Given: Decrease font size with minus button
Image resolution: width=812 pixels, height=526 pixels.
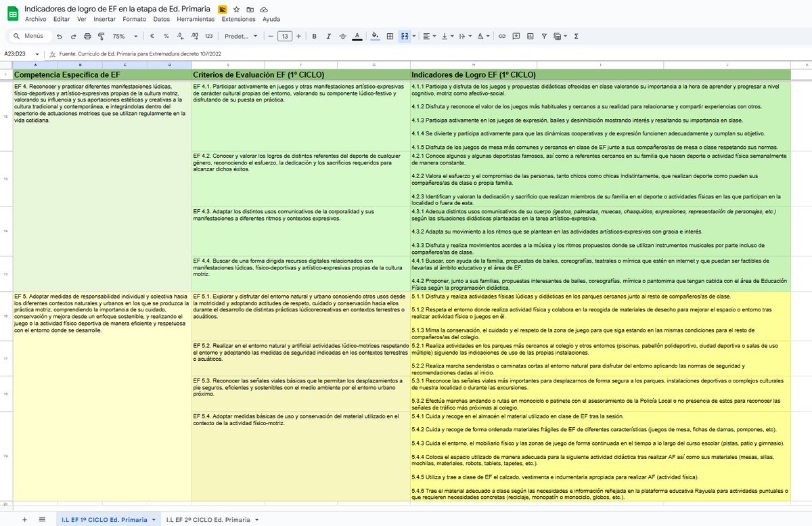Looking at the screenshot, I should click(x=271, y=36).
